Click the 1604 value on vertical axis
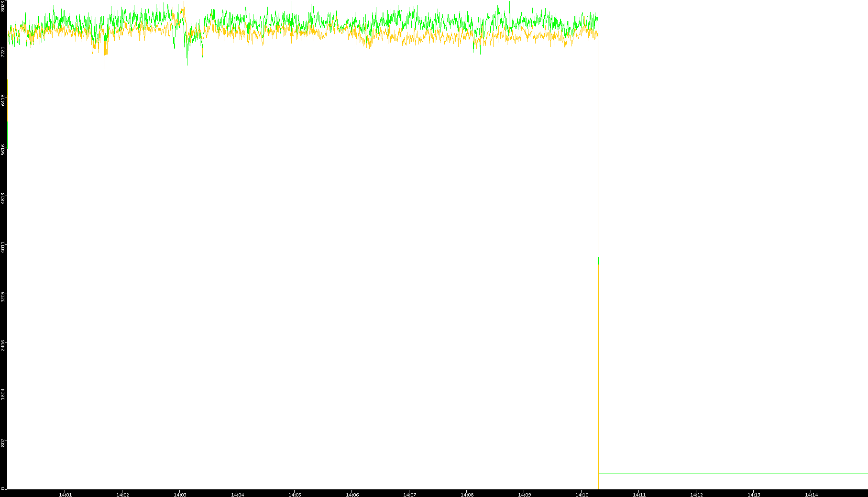 [x=3, y=395]
